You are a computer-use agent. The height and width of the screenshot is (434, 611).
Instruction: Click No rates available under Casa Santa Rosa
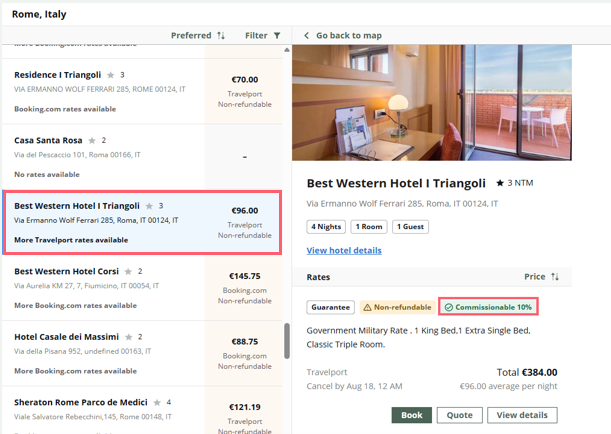(47, 175)
